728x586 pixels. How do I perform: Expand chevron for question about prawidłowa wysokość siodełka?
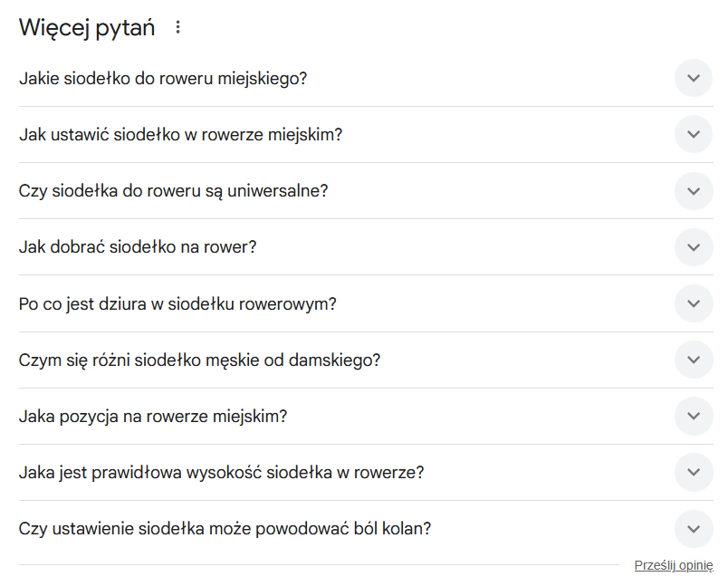693,472
